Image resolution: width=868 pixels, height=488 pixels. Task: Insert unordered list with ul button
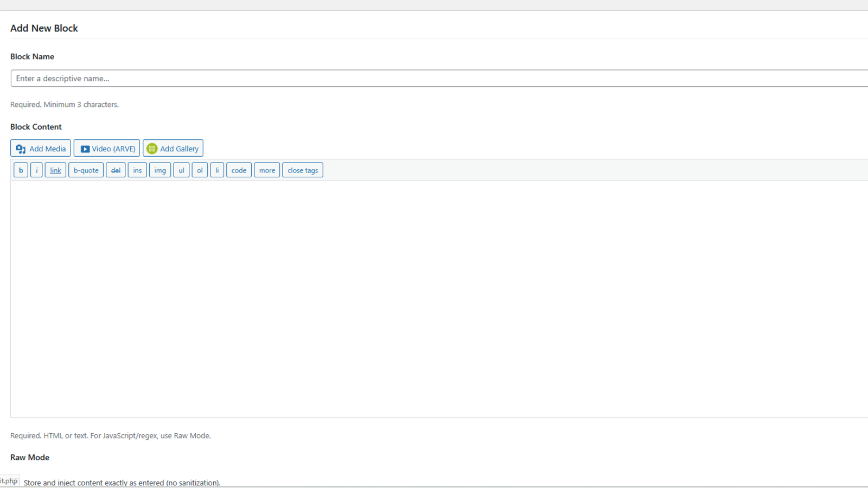(x=181, y=170)
